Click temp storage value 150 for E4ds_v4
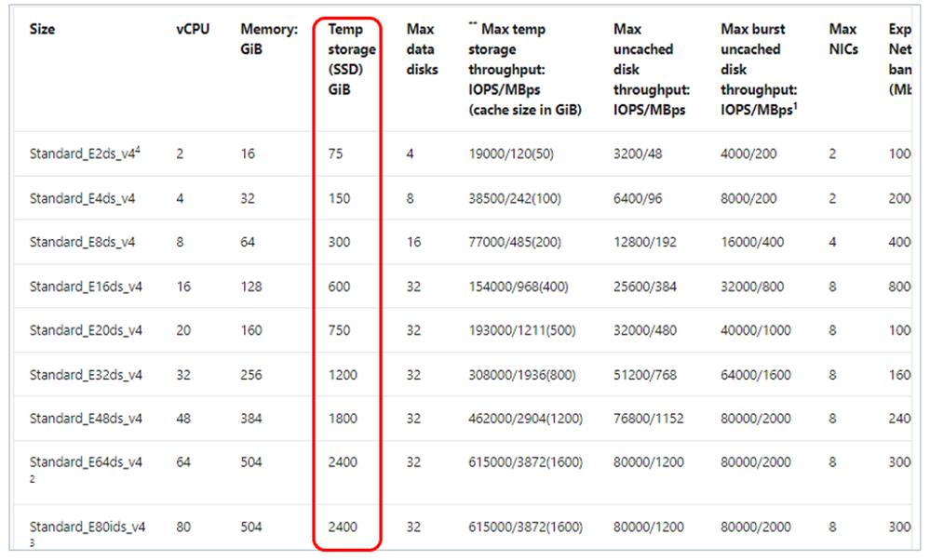Image resolution: width=930 pixels, height=560 pixels. 339,198
